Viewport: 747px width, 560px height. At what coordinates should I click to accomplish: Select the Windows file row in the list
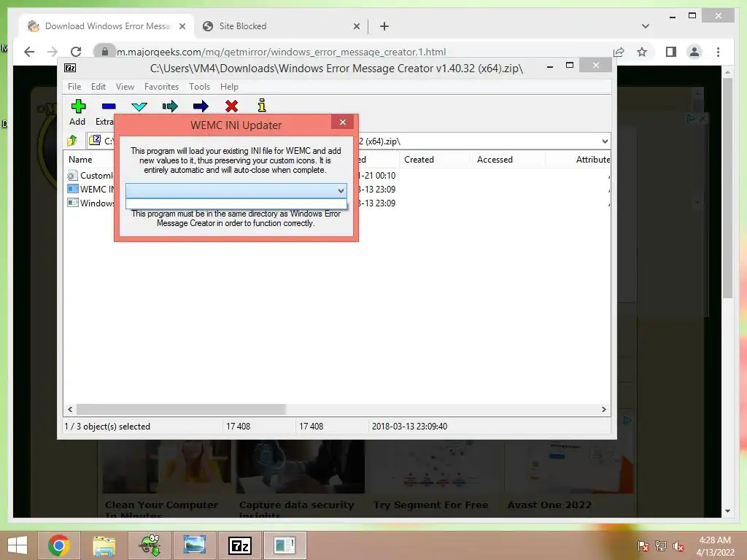[x=90, y=203]
